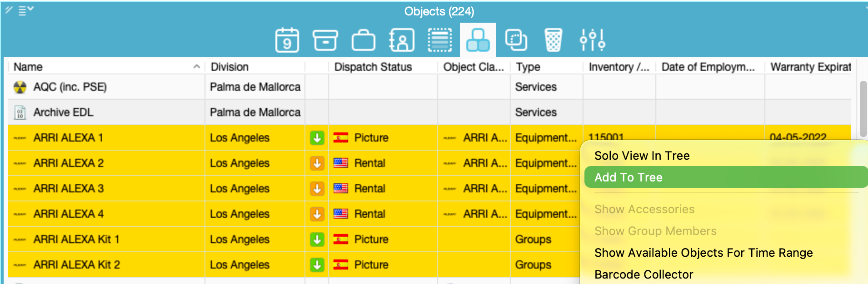Open the archive box icon tab

[325, 40]
